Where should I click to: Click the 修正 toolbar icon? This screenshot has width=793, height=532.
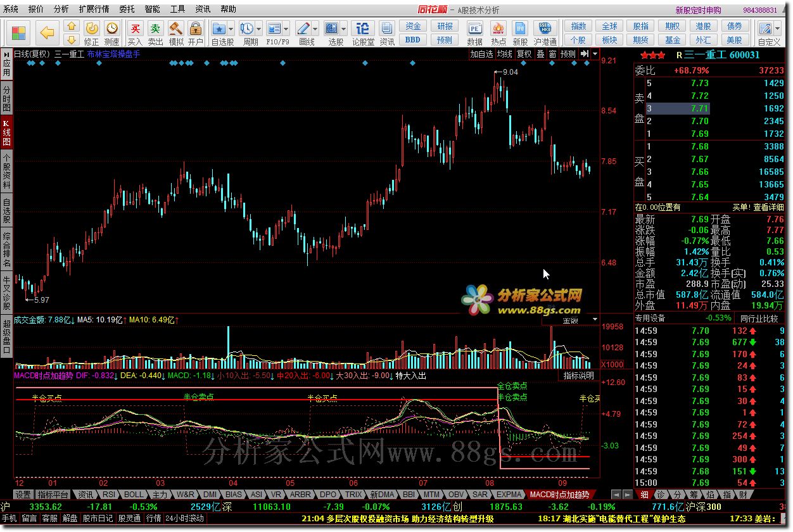(x=92, y=33)
